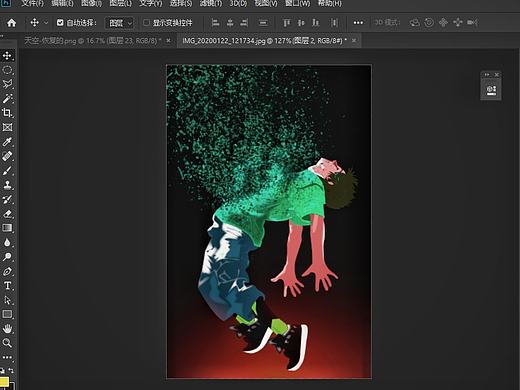Click the 3D roll mode icon
Image resolution: width=520 pixels, height=390 pixels.
429,23
